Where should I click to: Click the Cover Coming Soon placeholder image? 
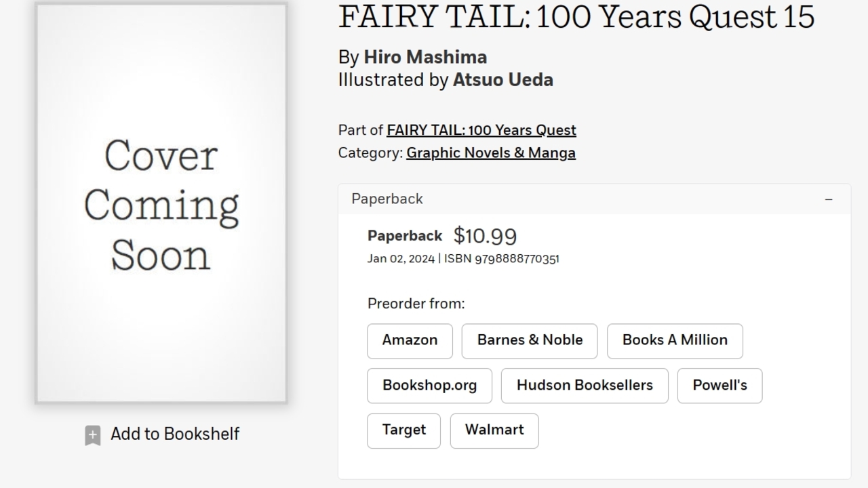[x=161, y=203]
